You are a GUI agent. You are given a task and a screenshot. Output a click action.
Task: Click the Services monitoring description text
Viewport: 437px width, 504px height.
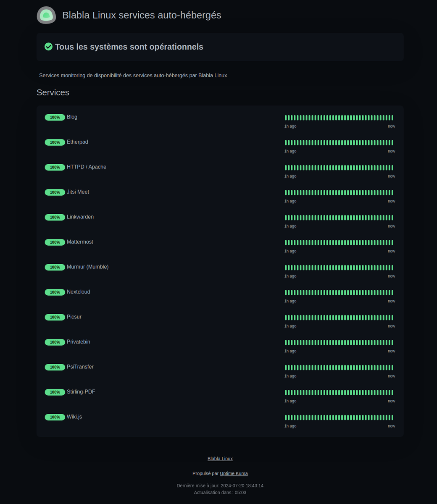click(133, 76)
